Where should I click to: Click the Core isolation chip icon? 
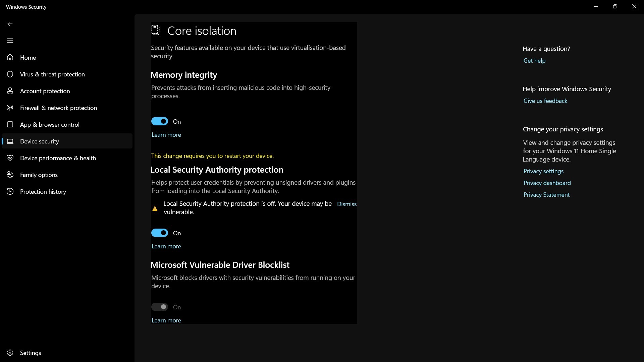[155, 30]
